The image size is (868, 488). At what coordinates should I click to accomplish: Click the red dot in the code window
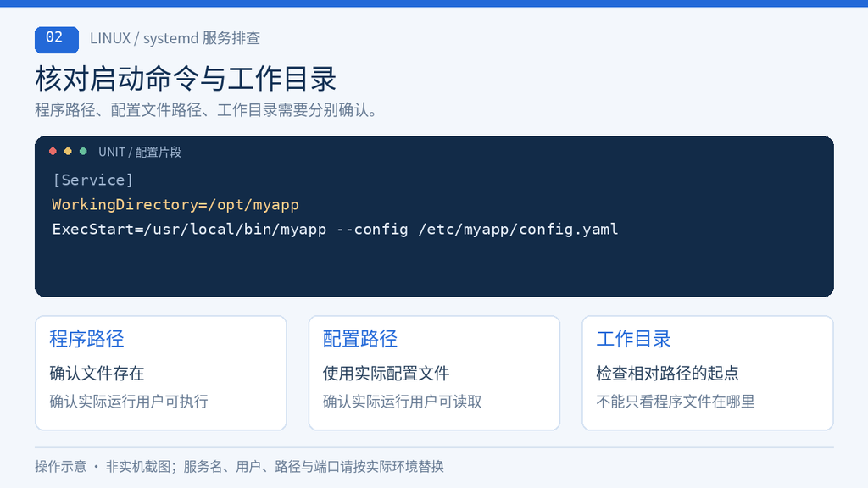(x=53, y=151)
